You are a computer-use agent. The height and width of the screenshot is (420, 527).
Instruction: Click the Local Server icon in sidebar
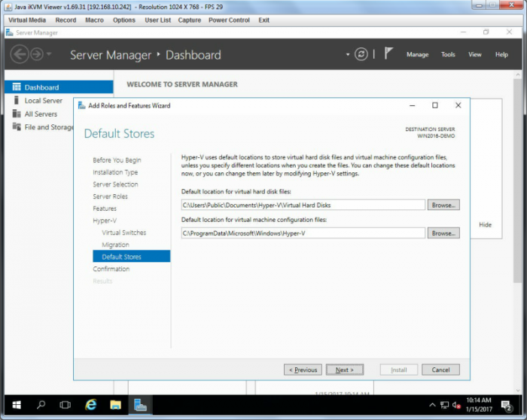[x=16, y=100]
